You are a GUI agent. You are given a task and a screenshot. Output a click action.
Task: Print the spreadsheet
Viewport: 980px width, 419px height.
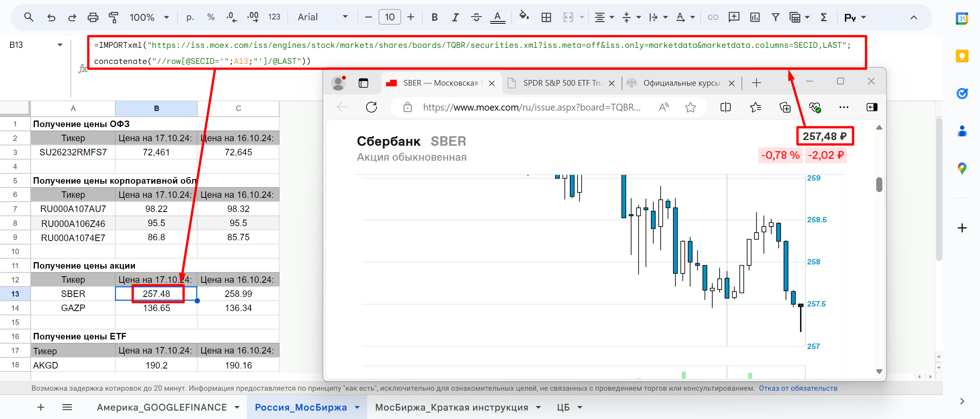click(x=93, y=17)
